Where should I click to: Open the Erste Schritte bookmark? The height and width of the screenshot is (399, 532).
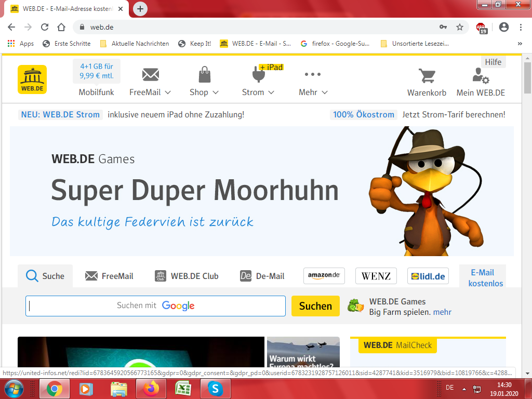(x=67, y=44)
